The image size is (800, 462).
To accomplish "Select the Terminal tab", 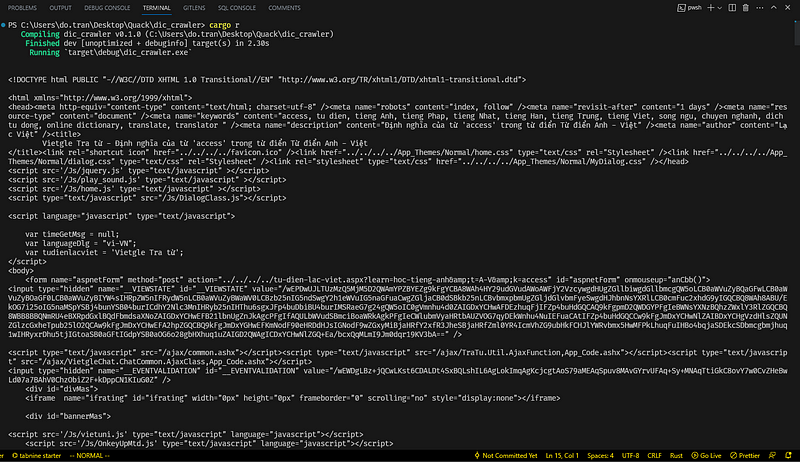I will click(156, 8).
